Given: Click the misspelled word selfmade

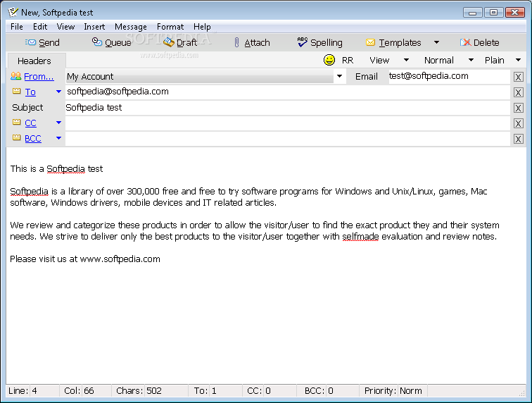Looking at the screenshot, I should coord(360,237).
